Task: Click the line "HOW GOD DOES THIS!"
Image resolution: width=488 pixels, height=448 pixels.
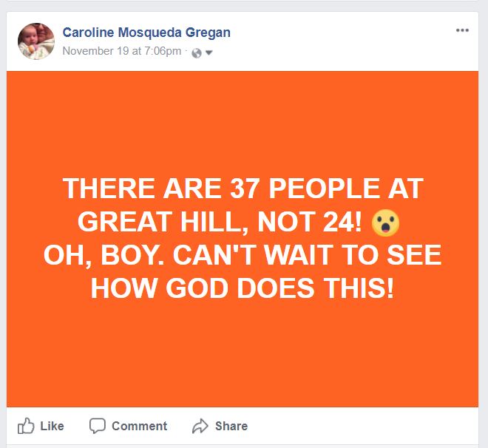Action: (243, 288)
